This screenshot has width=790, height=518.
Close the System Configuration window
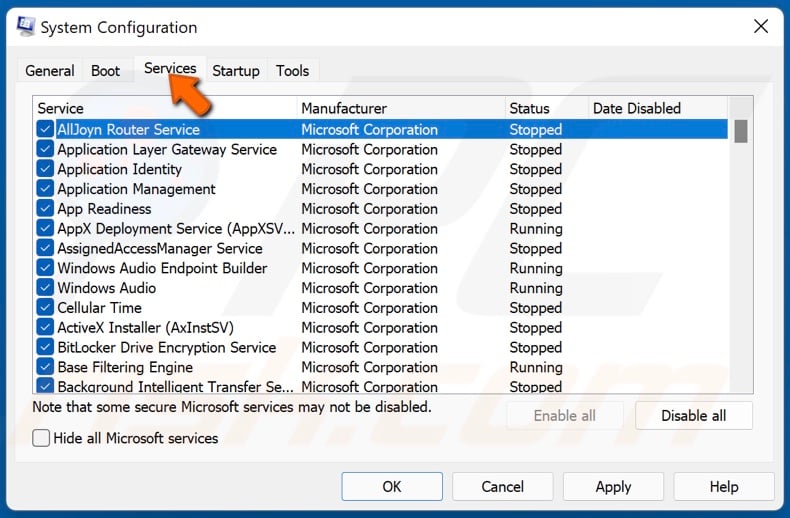[x=761, y=26]
